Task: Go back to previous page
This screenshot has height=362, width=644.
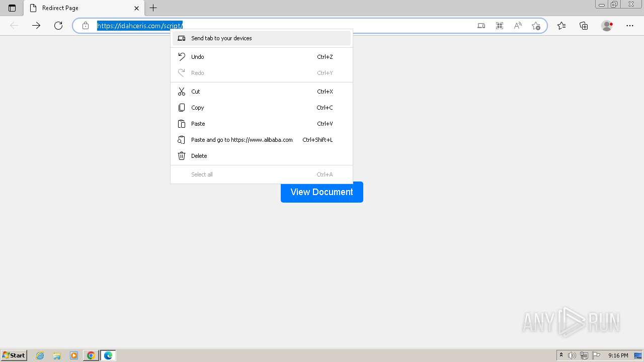Action: tap(14, 26)
